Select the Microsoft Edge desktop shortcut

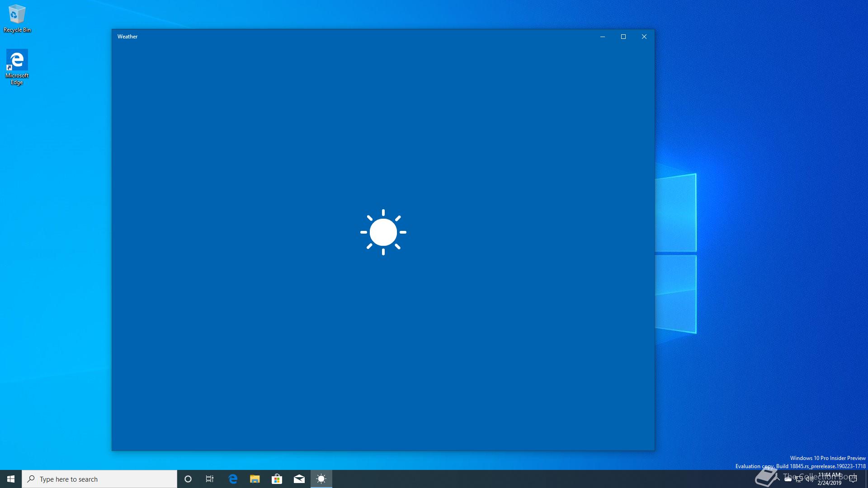pos(17,67)
